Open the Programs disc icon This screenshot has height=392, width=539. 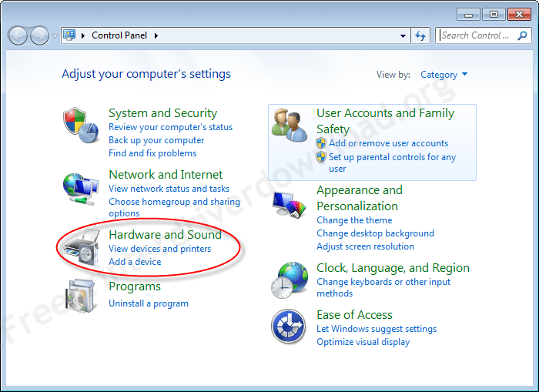pos(80,296)
